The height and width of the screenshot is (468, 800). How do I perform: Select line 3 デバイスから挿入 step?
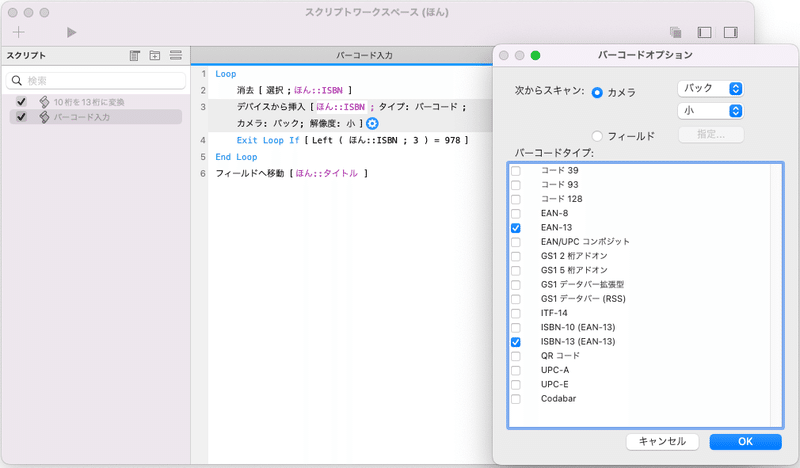click(x=352, y=115)
